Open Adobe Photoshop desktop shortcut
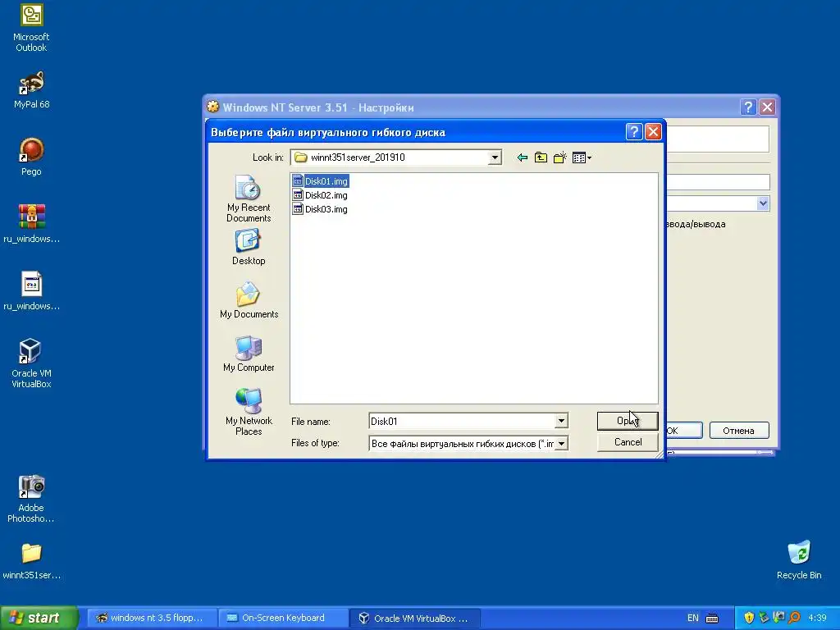This screenshot has width=840, height=630. [31, 499]
